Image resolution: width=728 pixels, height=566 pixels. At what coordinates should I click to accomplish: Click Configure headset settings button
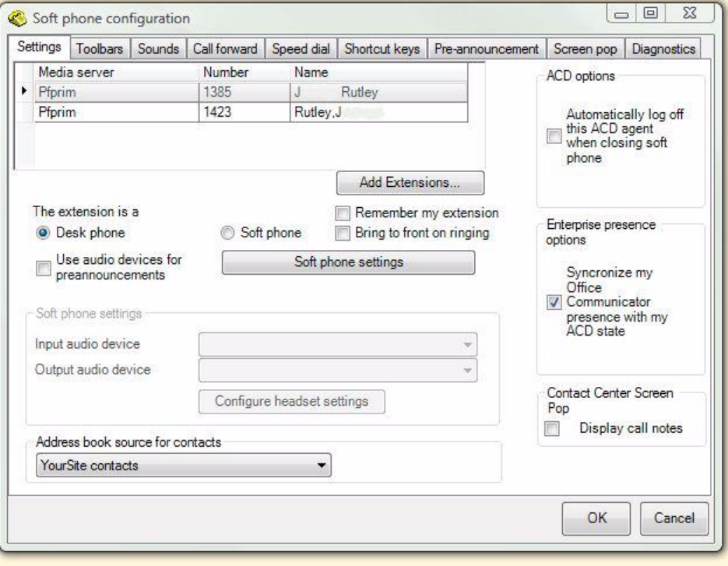pos(291,402)
